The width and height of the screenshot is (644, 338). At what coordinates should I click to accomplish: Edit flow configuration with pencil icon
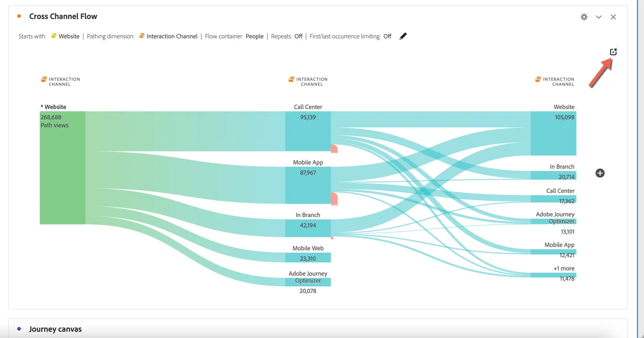click(x=403, y=36)
